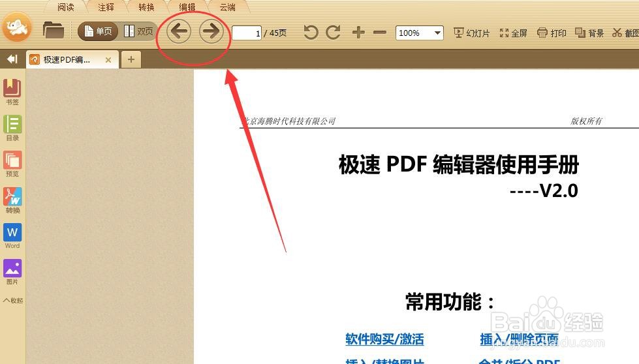
Task: Click the 极速 PDF 编辑器使用手册 title
Action: [x=458, y=165]
